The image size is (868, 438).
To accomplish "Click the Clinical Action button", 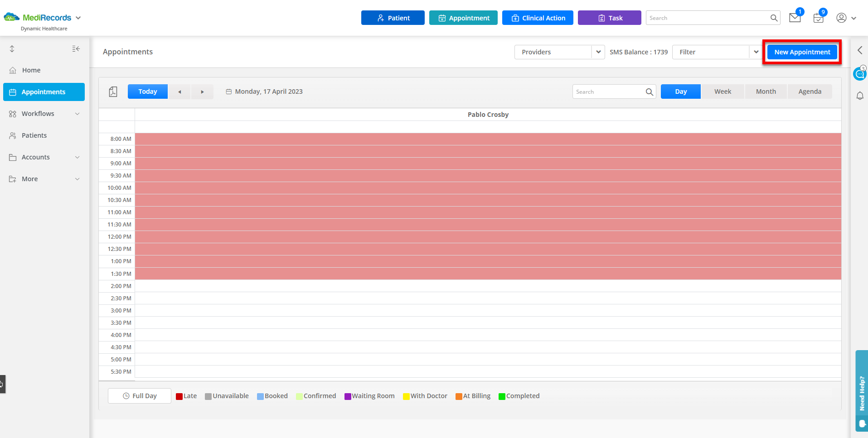I will (538, 18).
